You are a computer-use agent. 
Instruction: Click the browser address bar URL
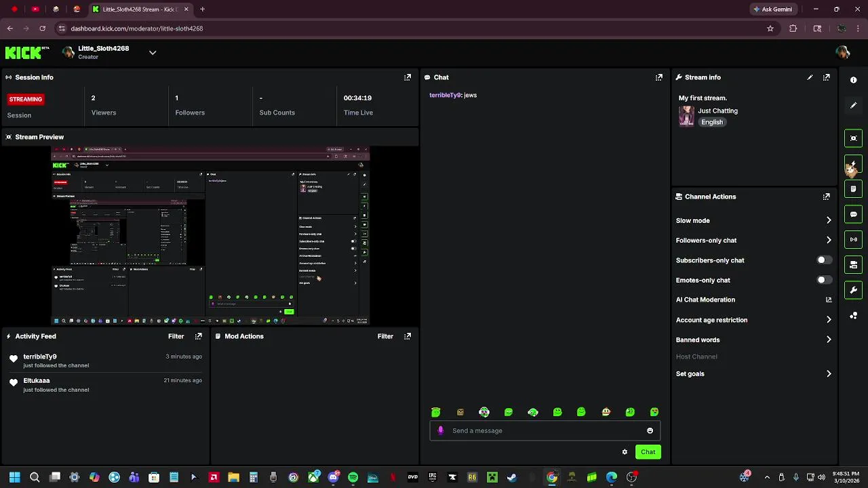click(x=137, y=28)
